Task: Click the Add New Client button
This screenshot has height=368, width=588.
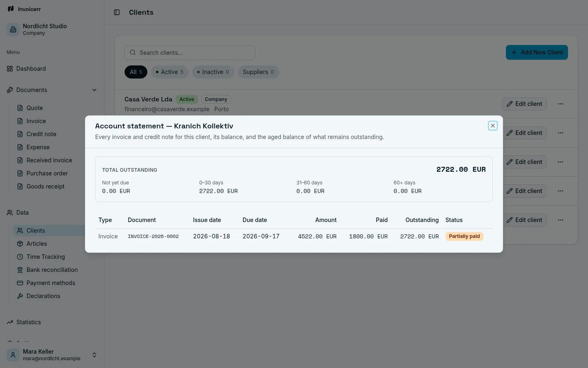Action: point(537,52)
